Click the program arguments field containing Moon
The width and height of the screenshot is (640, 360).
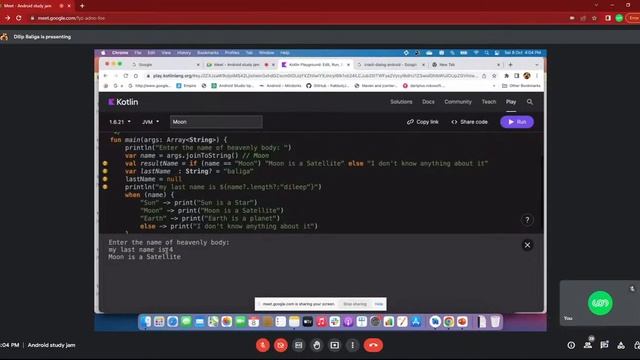(216, 122)
